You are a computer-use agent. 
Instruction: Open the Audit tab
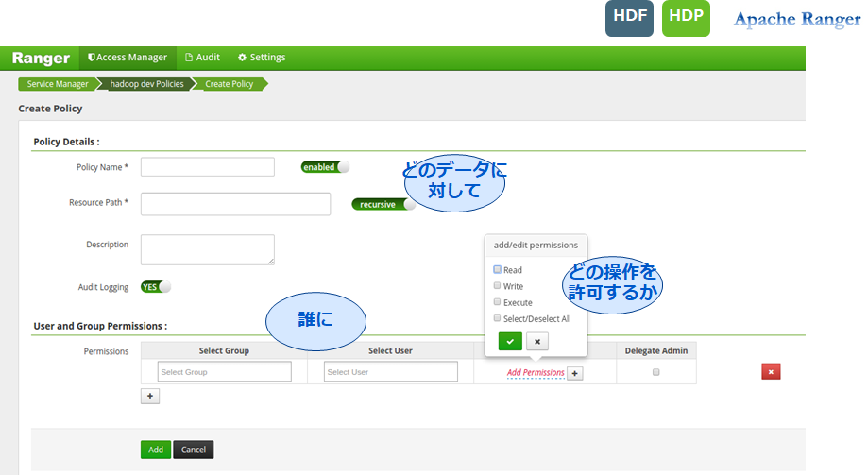pyautogui.click(x=202, y=58)
